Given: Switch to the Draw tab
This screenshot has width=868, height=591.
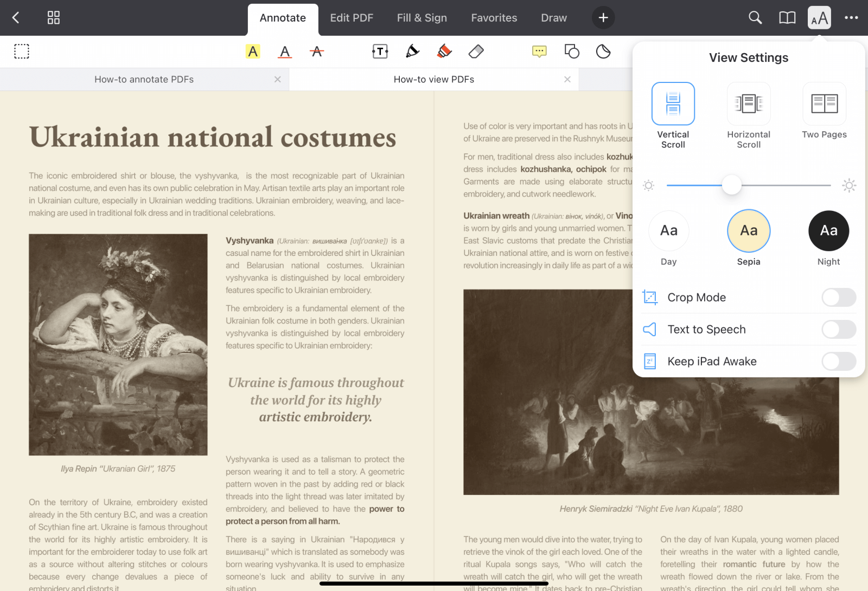Looking at the screenshot, I should tap(554, 18).
